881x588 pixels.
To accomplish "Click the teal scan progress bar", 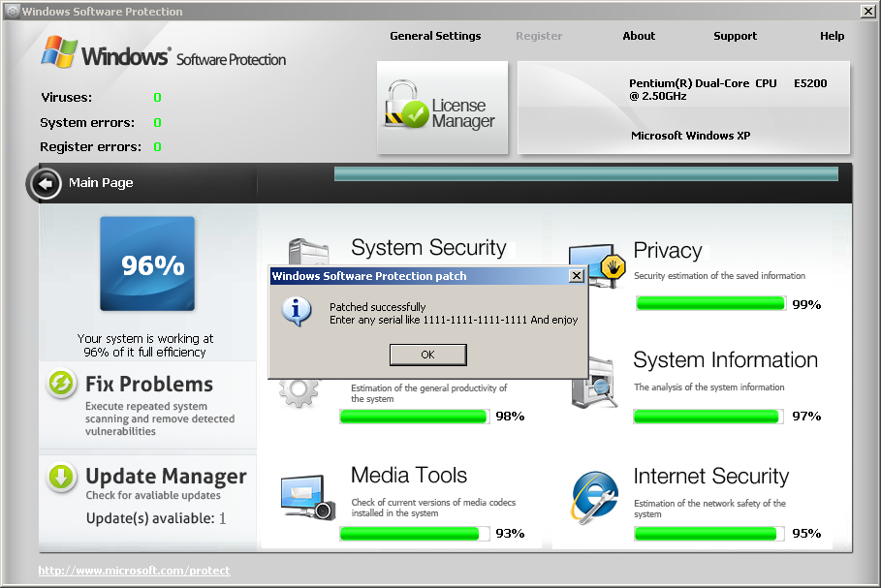I will (586, 174).
